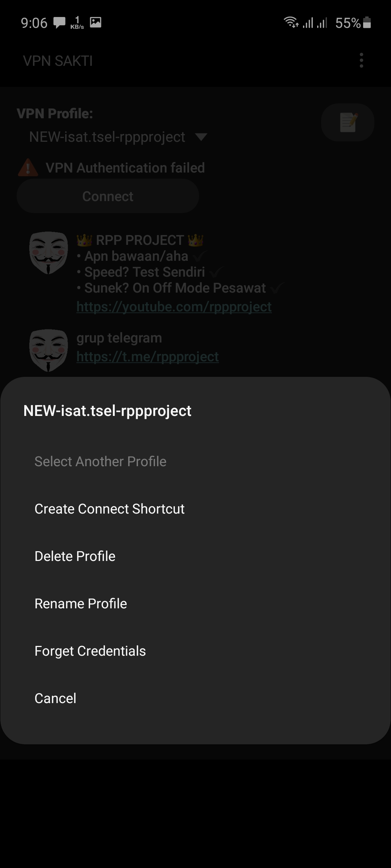The width and height of the screenshot is (391, 868).
Task: Select Create Connect Shortcut
Action: [x=109, y=509]
